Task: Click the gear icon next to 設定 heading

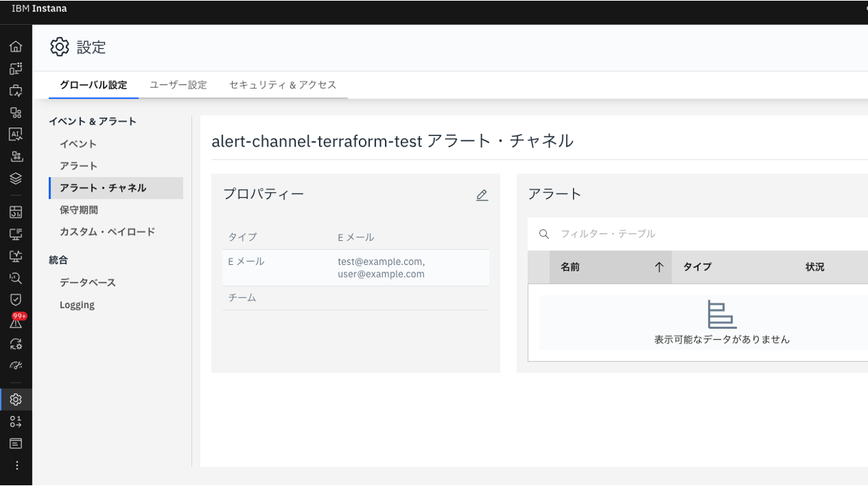Action: pos(60,47)
